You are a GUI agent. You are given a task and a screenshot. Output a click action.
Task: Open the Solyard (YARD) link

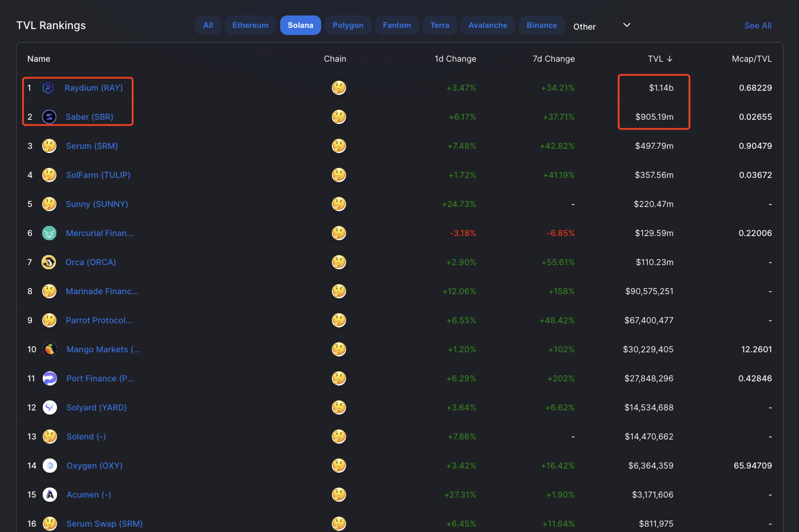97,407
